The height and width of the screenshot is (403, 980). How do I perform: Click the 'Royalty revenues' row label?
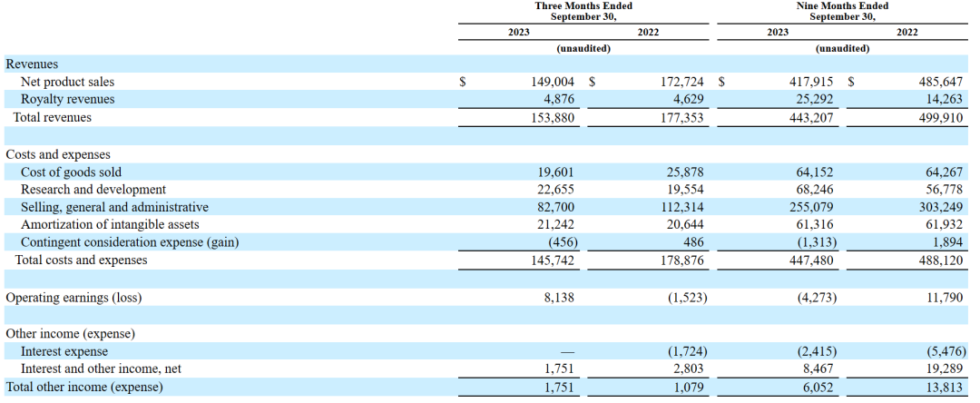[x=67, y=99]
